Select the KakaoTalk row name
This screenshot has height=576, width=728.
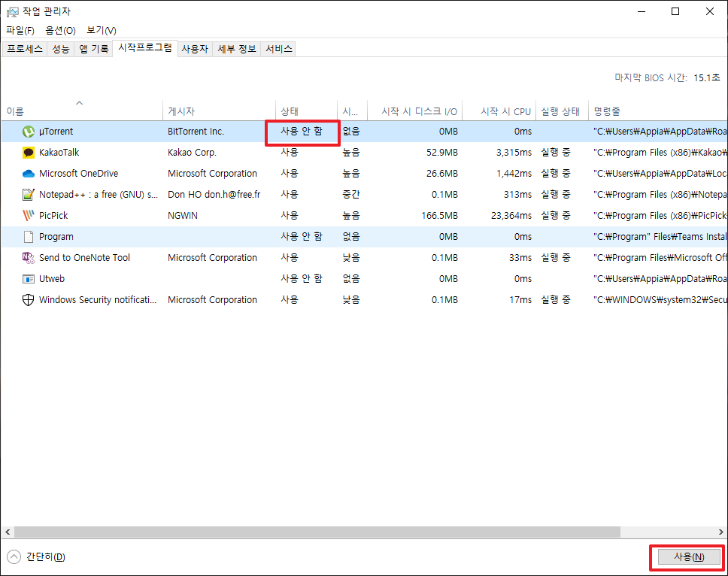click(x=59, y=152)
